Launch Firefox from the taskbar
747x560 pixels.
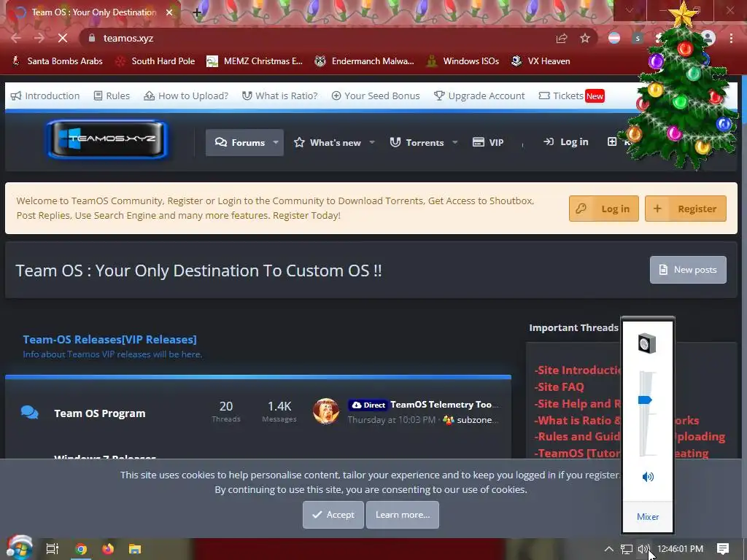pos(108,549)
